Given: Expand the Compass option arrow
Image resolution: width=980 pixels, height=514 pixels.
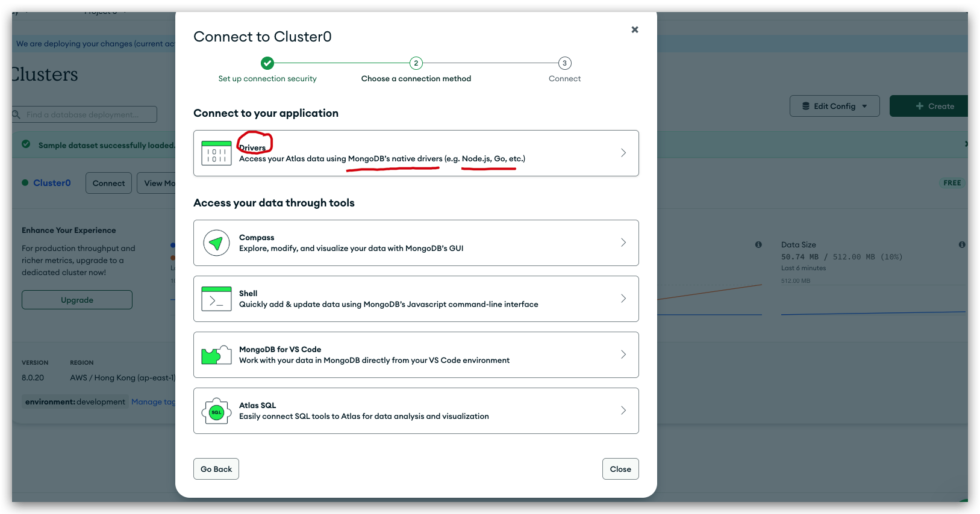Looking at the screenshot, I should [623, 243].
